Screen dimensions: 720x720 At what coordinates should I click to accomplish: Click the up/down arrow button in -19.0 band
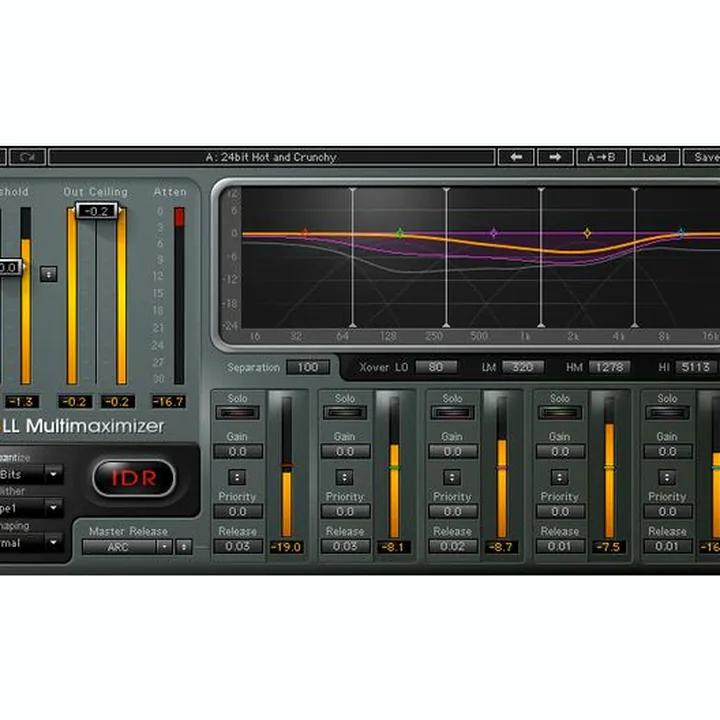pyautogui.click(x=237, y=478)
